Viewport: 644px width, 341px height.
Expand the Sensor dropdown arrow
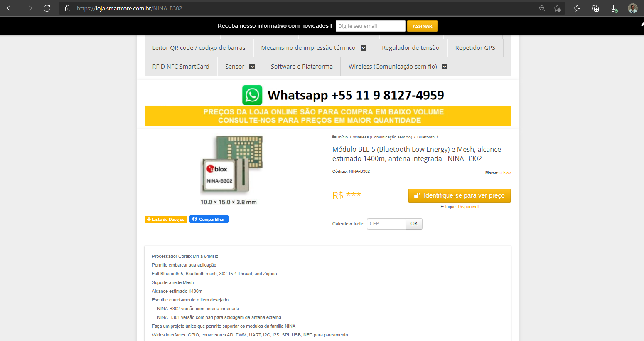pos(252,67)
